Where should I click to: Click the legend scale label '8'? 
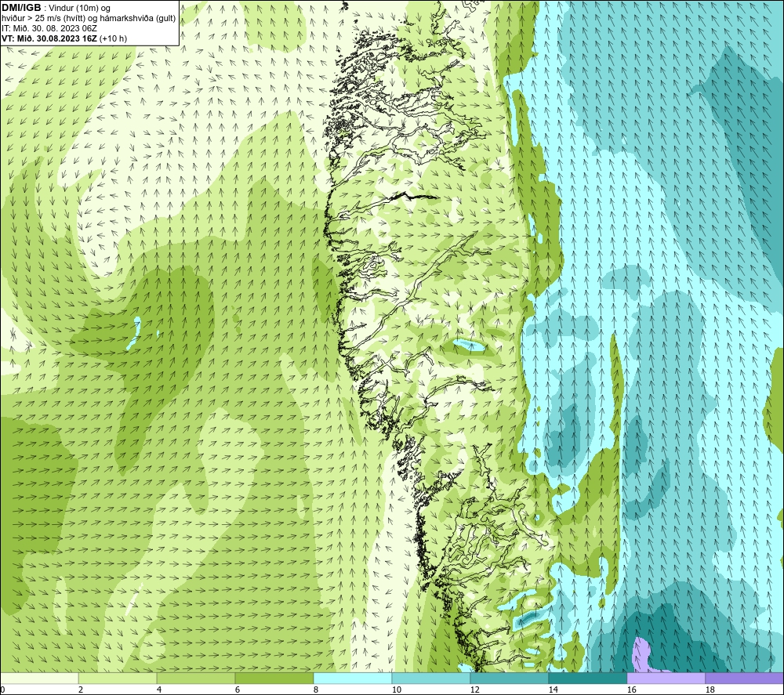pyautogui.click(x=316, y=690)
